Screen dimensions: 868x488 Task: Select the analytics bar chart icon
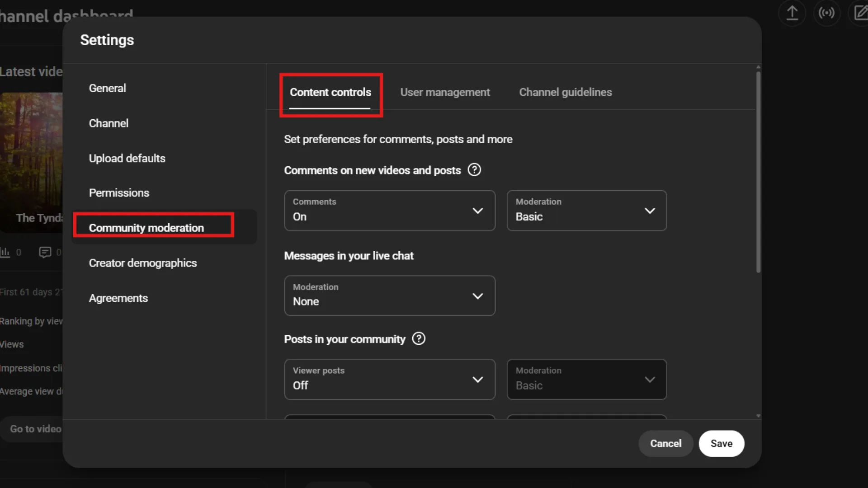[x=5, y=252]
